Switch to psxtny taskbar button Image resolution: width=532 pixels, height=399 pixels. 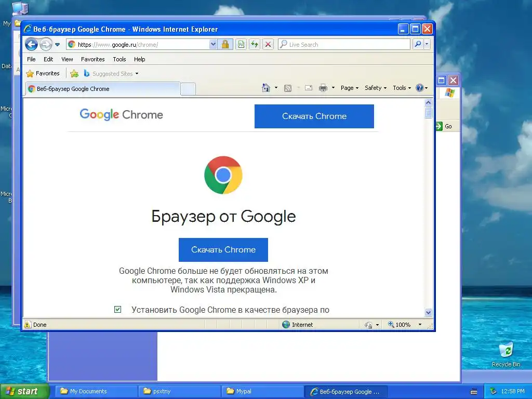point(179,391)
